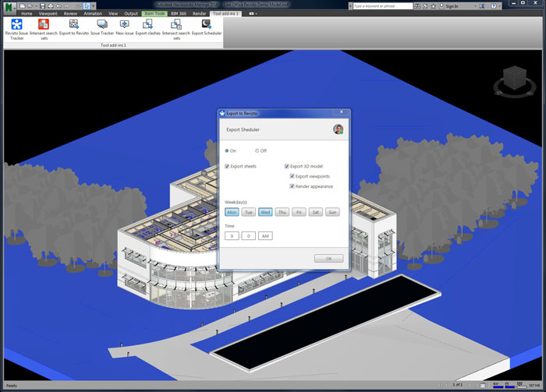Open the AM/PM time selector
The width and height of the screenshot is (546, 392).
click(264, 235)
